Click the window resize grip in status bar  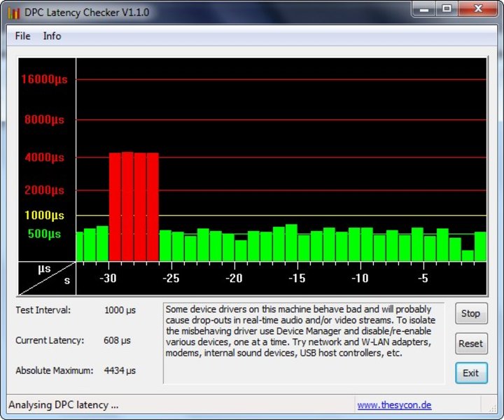click(x=492, y=408)
